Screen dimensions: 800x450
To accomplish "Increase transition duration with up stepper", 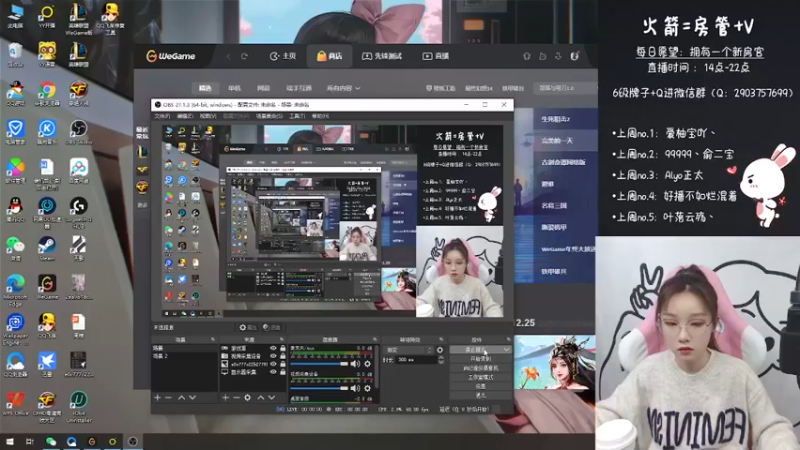I will pyautogui.click(x=441, y=358).
